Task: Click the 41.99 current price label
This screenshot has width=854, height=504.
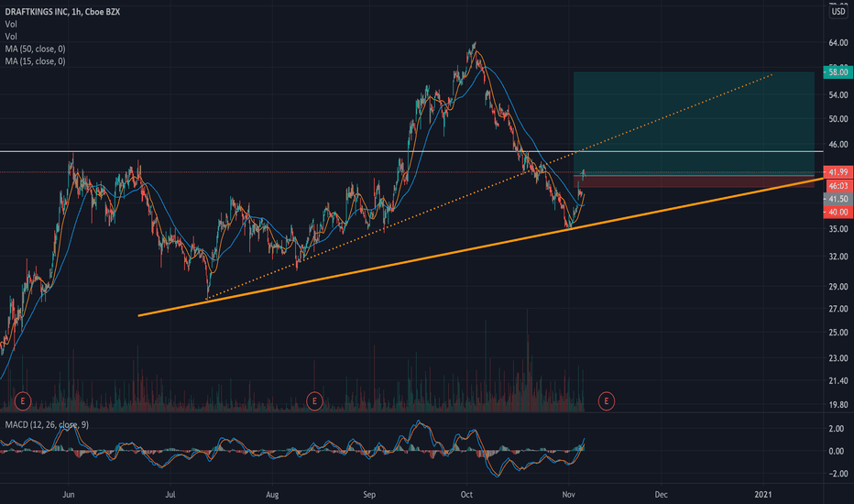Action: pyautogui.click(x=838, y=172)
